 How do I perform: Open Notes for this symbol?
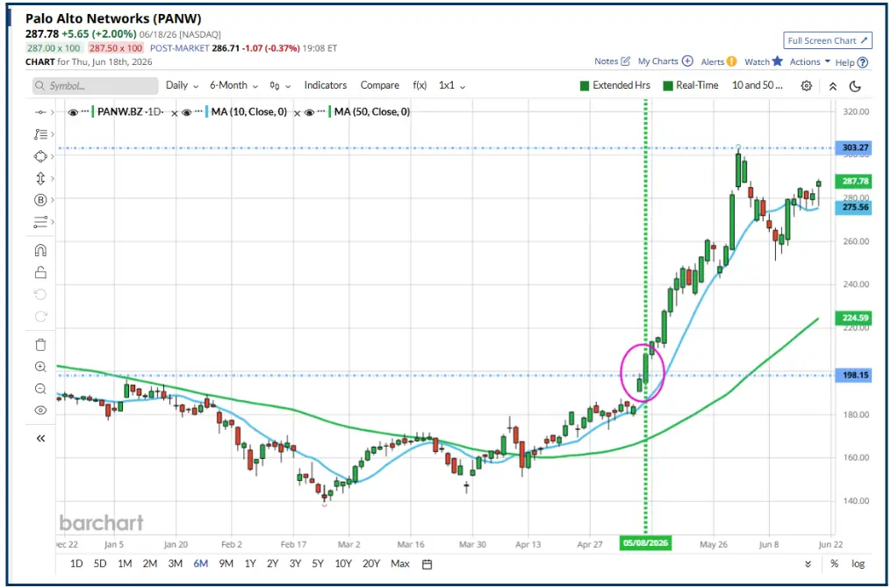612,61
